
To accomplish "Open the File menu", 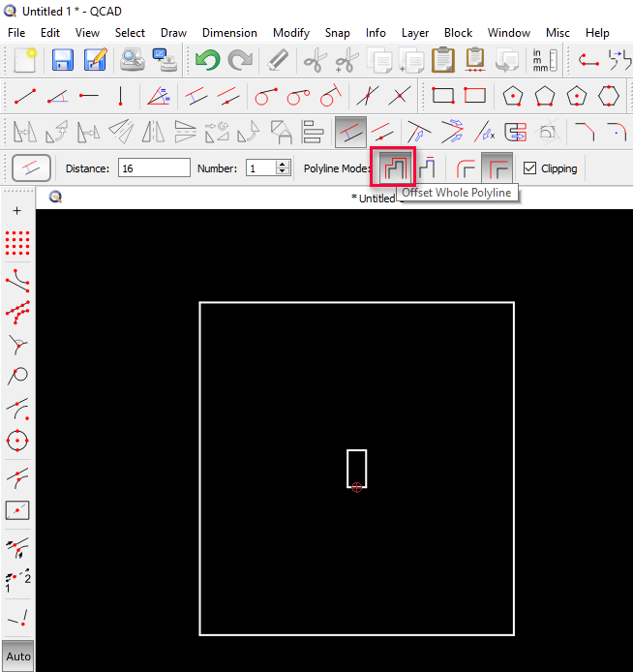I will pyautogui.click(x=16, y=33).
